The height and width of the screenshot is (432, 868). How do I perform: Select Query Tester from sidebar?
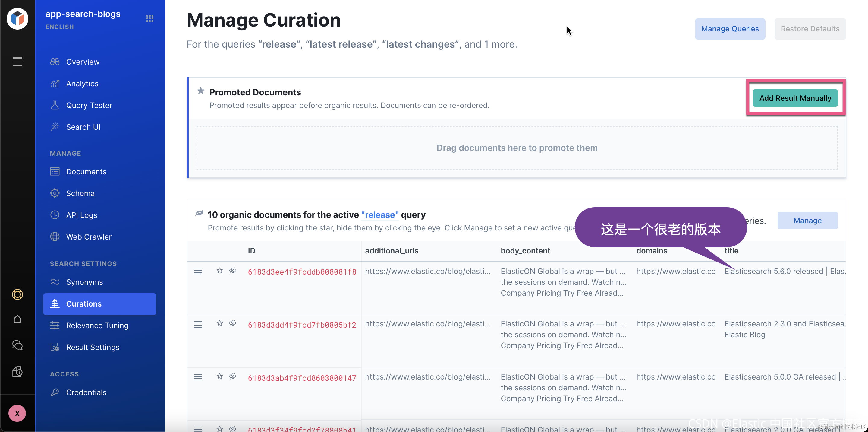click(x=89, y=105)
